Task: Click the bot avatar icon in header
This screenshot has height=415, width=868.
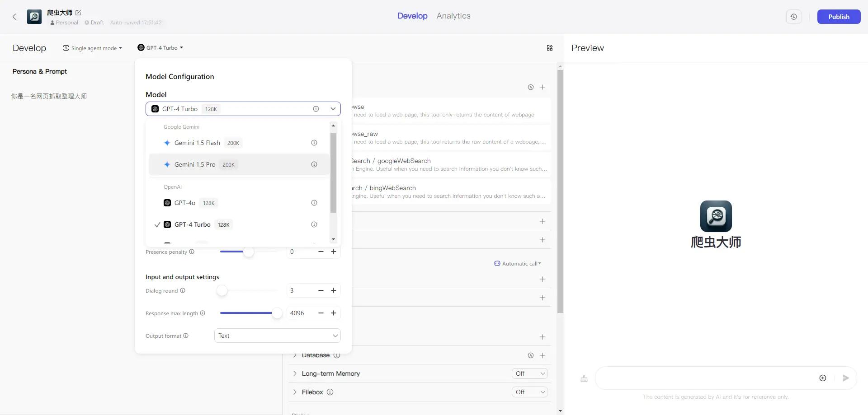Action: [34, 17]
